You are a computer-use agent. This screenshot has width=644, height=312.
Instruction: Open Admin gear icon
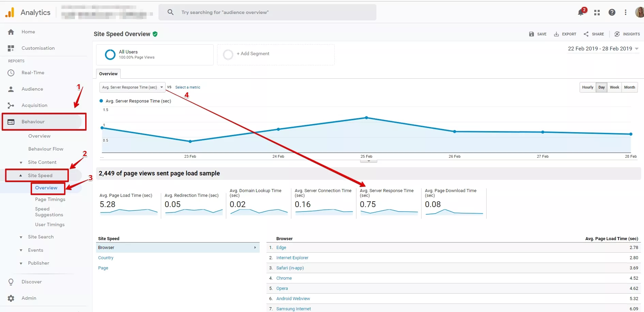(11, 298)
